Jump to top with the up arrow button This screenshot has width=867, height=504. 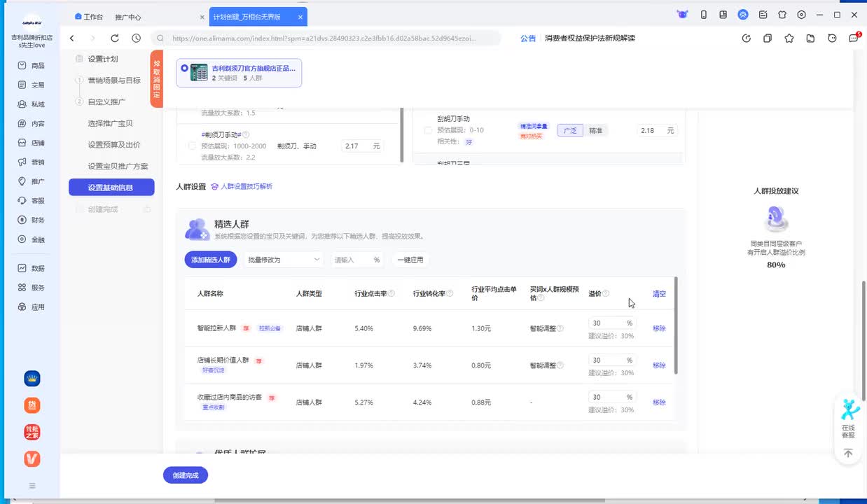point(848,454)
